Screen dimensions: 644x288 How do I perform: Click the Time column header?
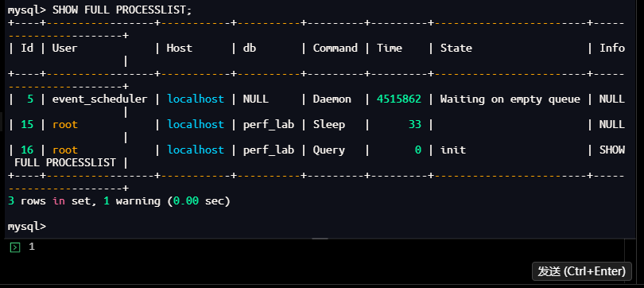tap(390, 48)
